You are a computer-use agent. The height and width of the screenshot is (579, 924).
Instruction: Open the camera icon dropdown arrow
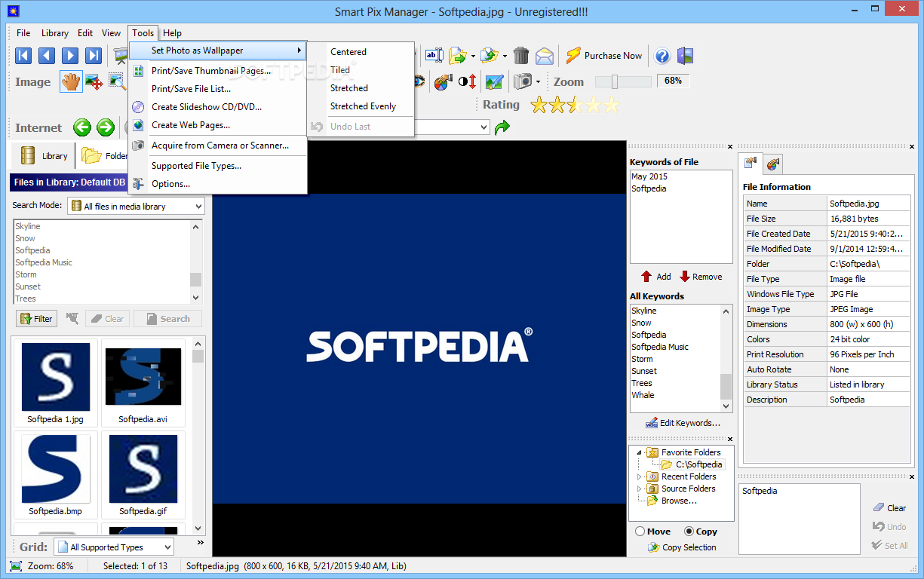[x=538, y=81]
